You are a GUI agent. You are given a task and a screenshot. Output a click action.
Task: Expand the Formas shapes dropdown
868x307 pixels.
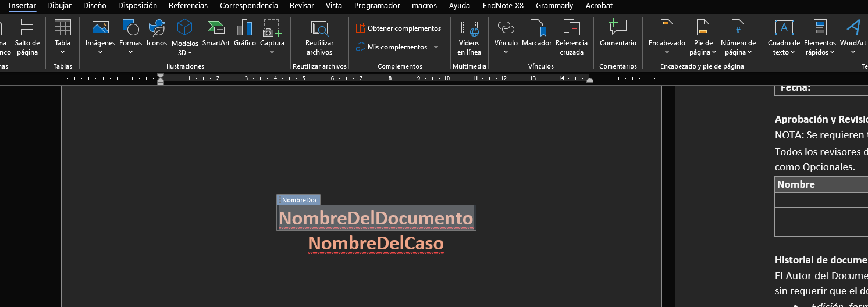click(x=130, y=52)
